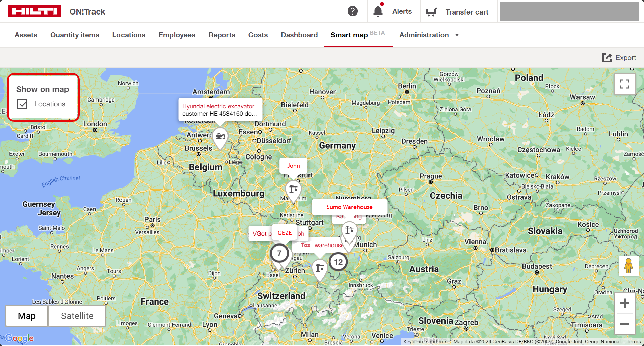Open Alerts bell notifications
This screenshot has height=346, width=644.
378,11
